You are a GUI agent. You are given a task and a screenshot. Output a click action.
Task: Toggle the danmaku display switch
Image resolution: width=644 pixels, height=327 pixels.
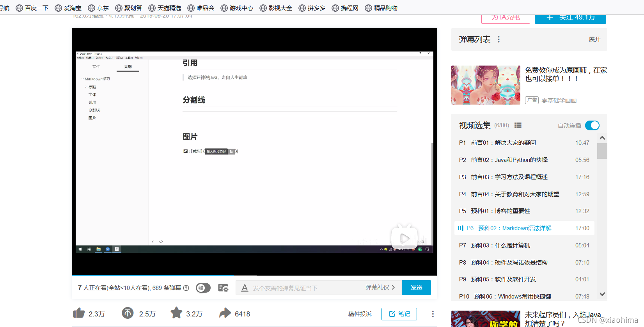[203, 288]
